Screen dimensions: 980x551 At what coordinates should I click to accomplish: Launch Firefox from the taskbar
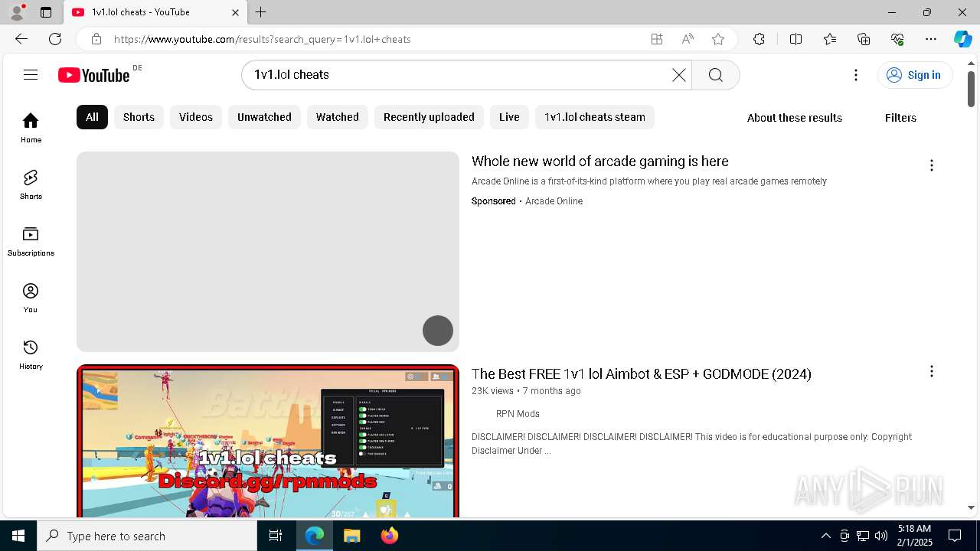coord(389,536)
